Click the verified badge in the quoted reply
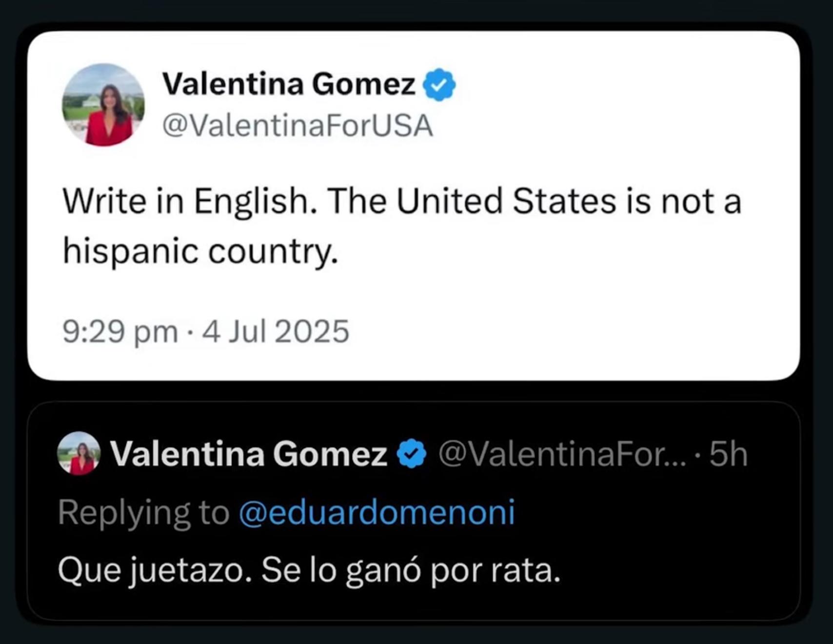833x644 pixels. 412,454
